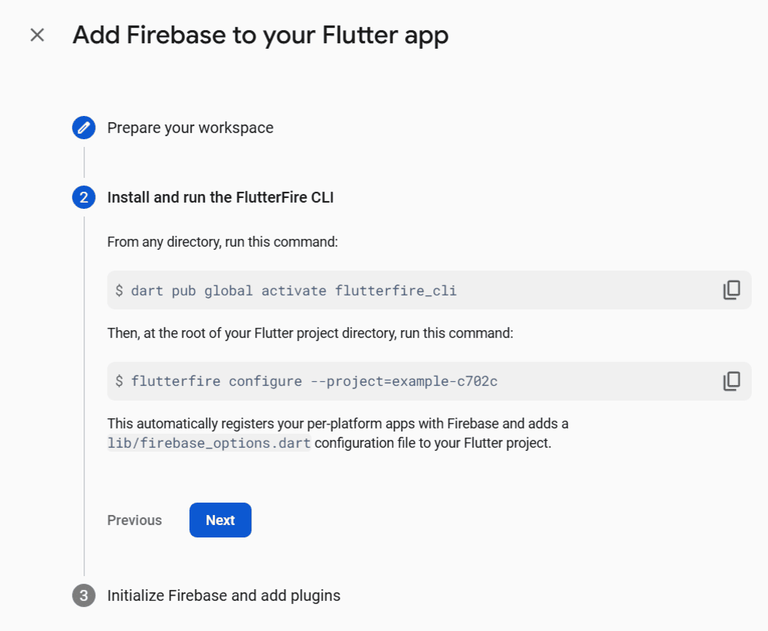Expand Initialize Firebase and add plugins step
The height and width of the screenshot is (631, 768).
click(224, 596)
